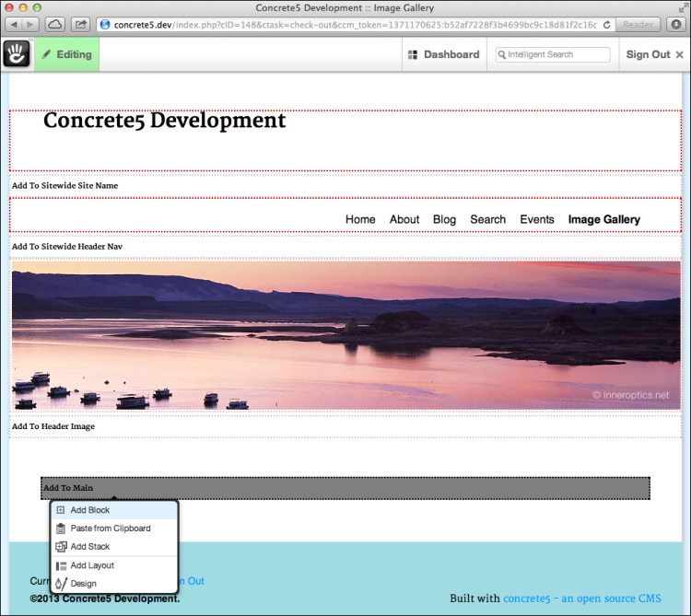Viewport: 691px width, 616px height.
Task: Choose Paste from Clipboard in the menu
Action: [x=114, y=528]
